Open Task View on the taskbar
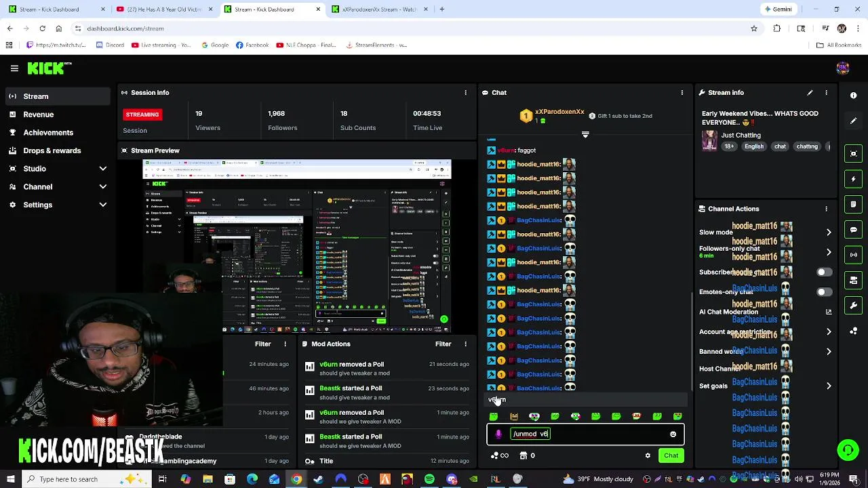Image resolution: width=868 pixels, height=488 pixels. click(x=163, y=479)
